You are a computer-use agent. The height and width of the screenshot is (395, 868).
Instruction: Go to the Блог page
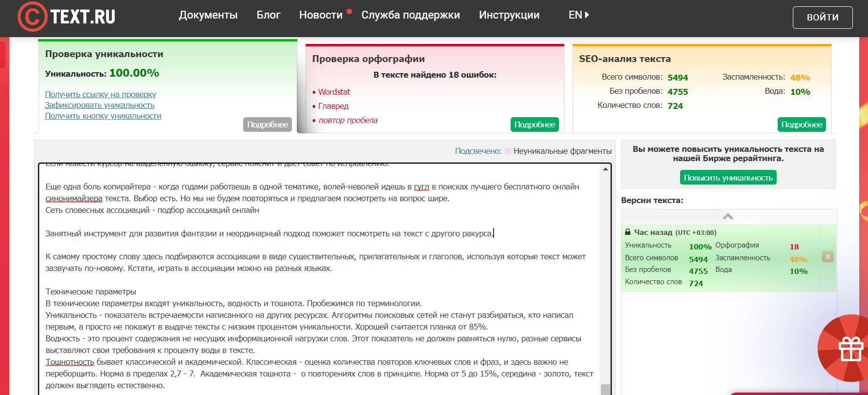click(x=269, y=15)
